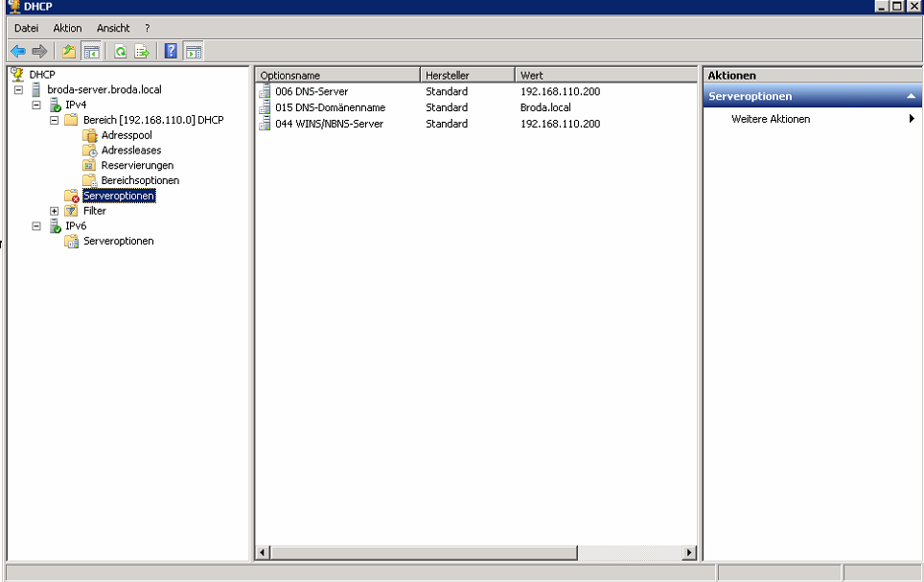Click the Up One Level folder icon
Viewport: 924px width, 582px height.
(x=70, y=52)
